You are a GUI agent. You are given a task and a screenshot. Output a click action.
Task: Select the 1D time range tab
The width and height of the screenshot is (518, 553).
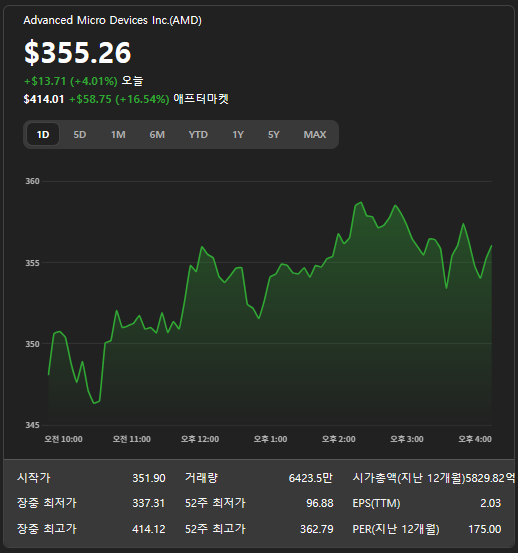[x=43, y=134]
